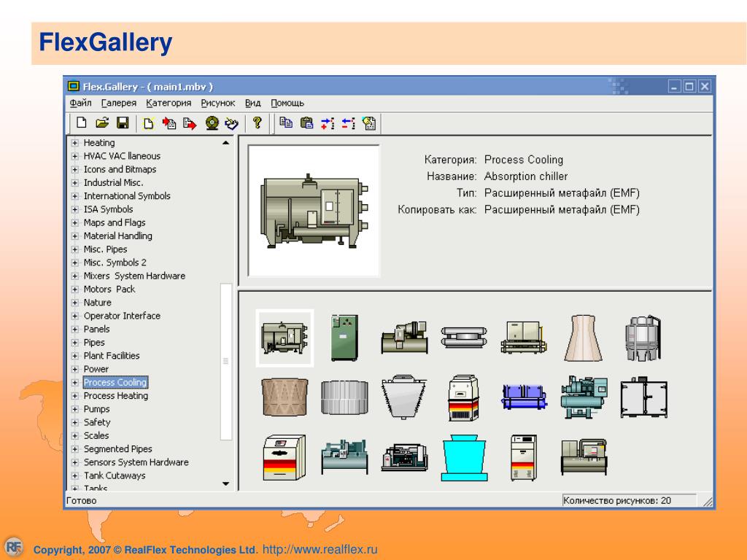The height and width of the screenshot is (560, 747).
Task: Click the large absorption chiller preview image
Action: (314, 211)
